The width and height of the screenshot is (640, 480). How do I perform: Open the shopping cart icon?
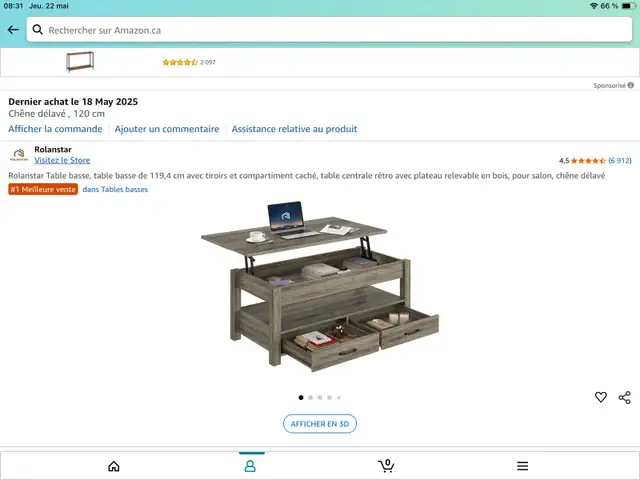click(x=386, y=465)
